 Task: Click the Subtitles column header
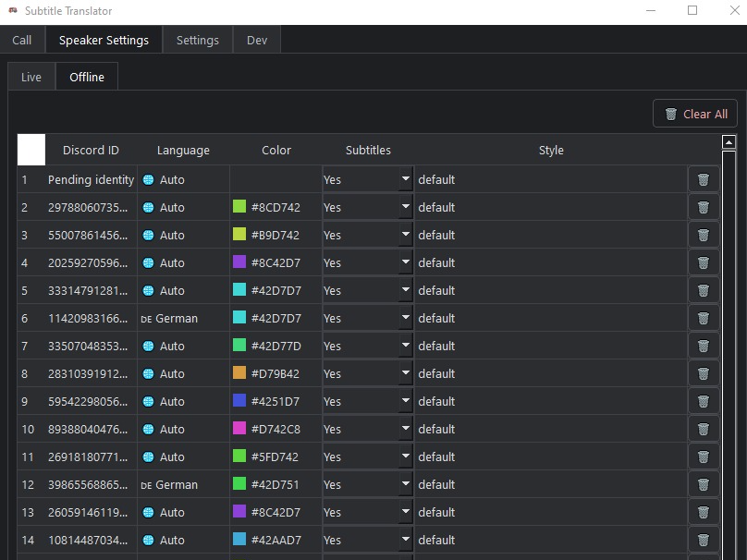368,150
